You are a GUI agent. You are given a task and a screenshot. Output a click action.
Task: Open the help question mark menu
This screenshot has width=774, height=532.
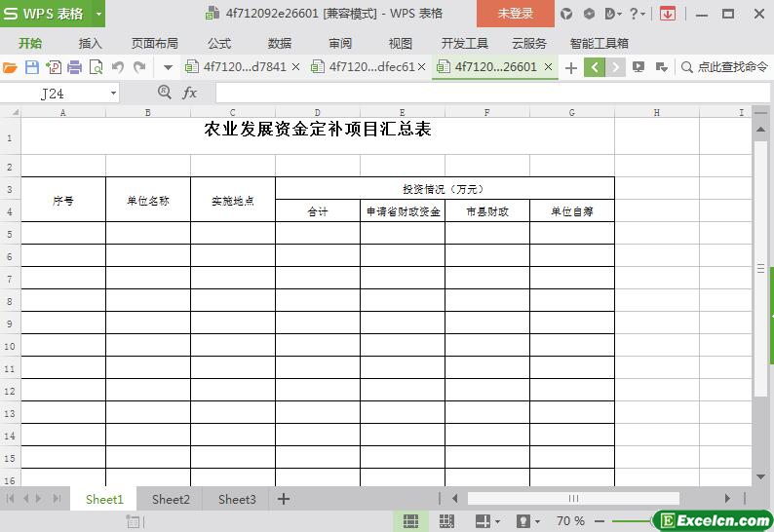pos(637,14)
